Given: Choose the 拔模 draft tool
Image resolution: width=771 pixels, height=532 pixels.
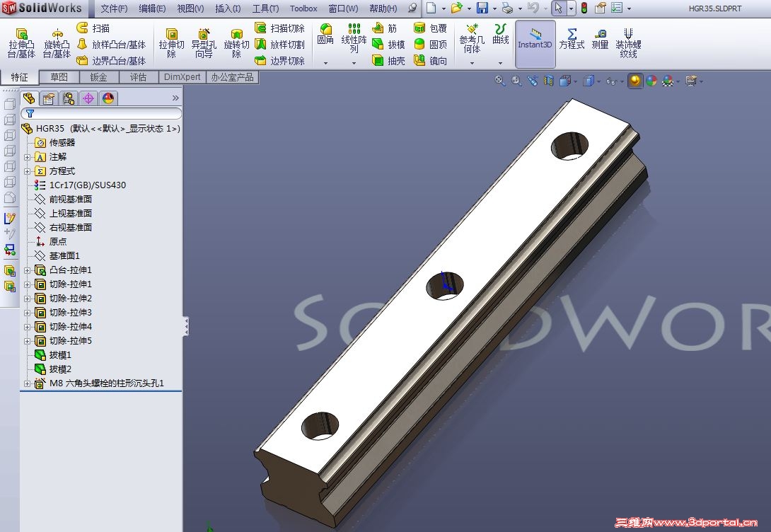Looking at the screenshot, I should click(x=388, y=45).
